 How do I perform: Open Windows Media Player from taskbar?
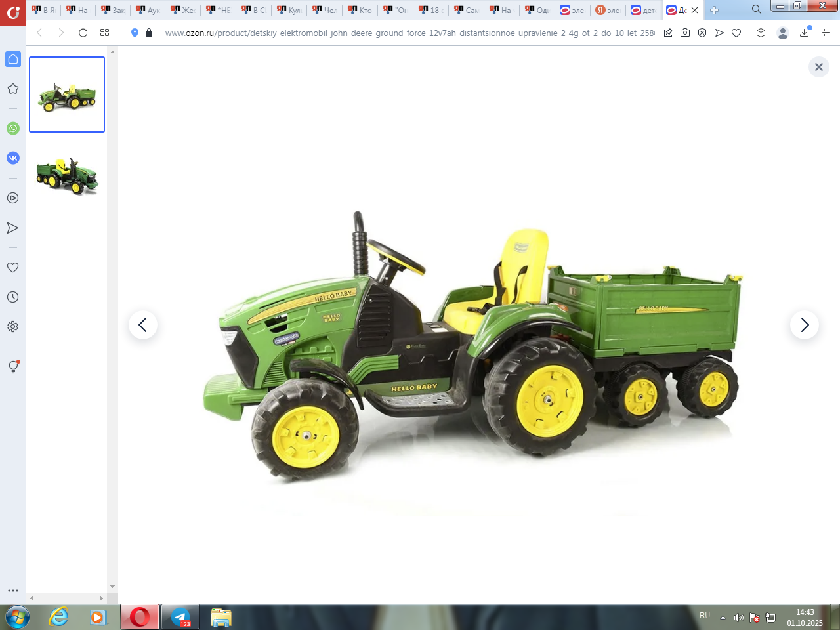pyautogui.click(x=98, y=618)
